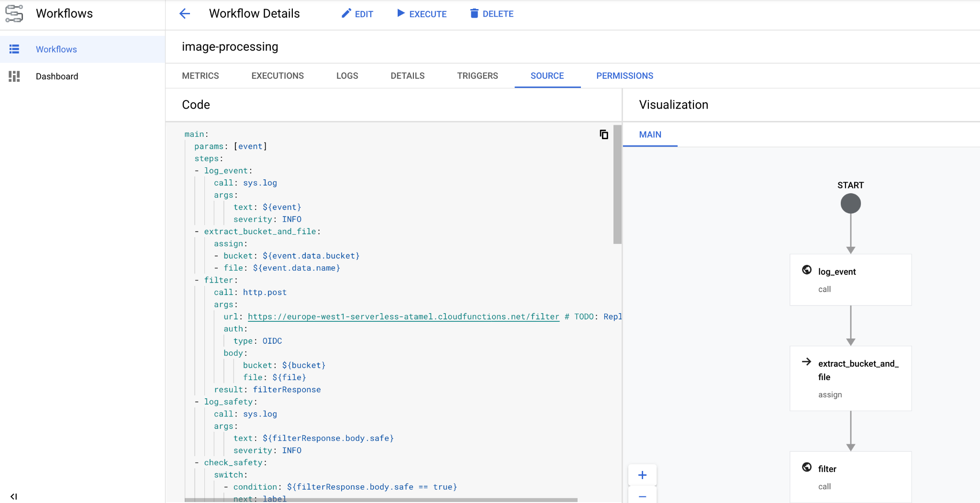Image resolution: width=980 pixels, height=503 pixels.
Task: Select the filter node in visualization
Action: (850, 476)
